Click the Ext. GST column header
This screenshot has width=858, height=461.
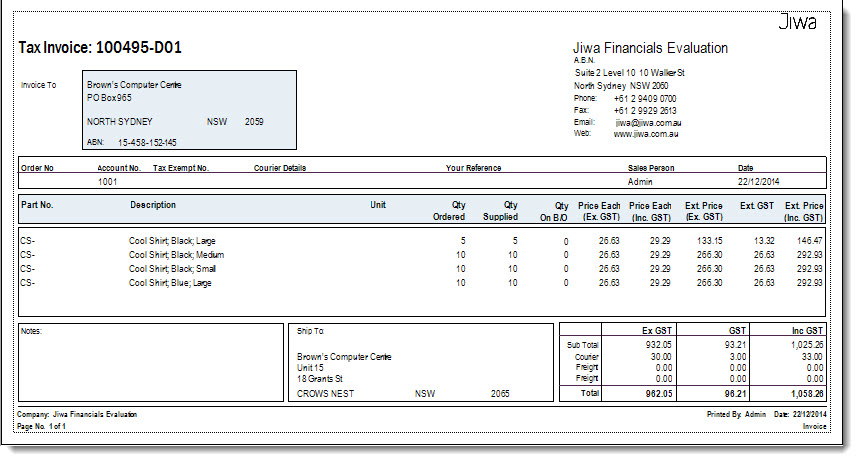(757, 206)
